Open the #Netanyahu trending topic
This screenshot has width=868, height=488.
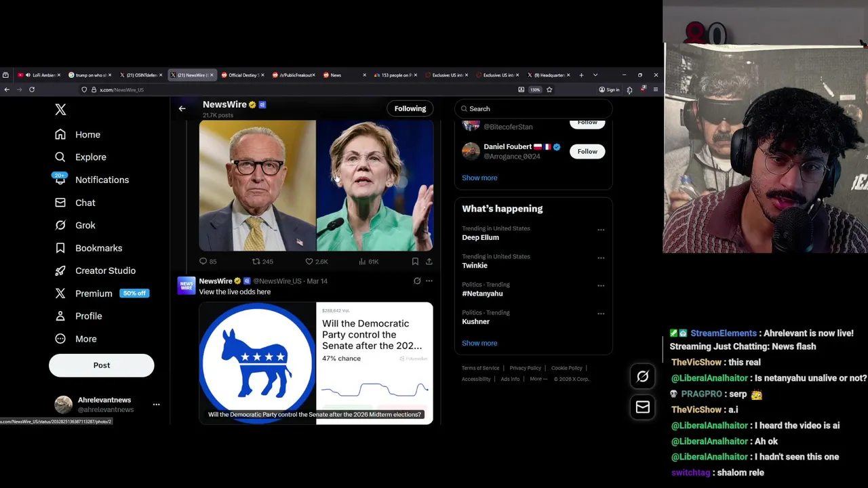[482, 293]
